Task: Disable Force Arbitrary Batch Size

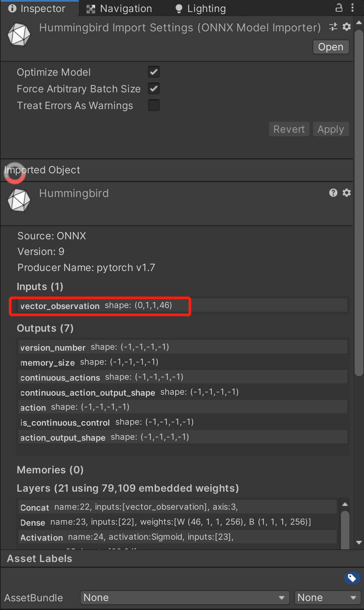Action: click(x=154, y=88)
